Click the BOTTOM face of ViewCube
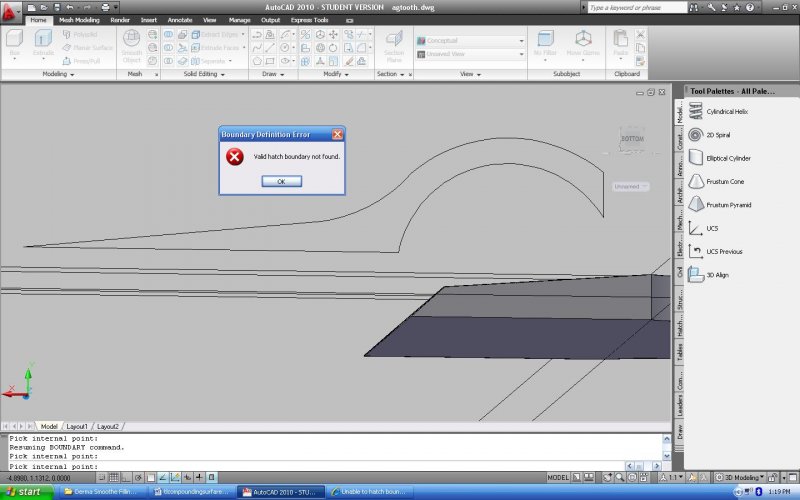Screen dimensions: 800x500 click(632, 137)
